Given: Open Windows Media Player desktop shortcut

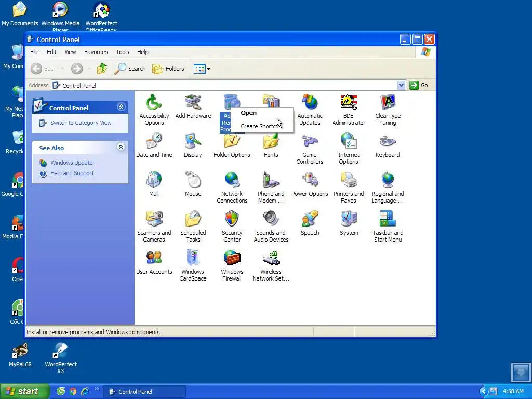Looking at the screenshot, I should pyautogui.click(x=60, y=16).
